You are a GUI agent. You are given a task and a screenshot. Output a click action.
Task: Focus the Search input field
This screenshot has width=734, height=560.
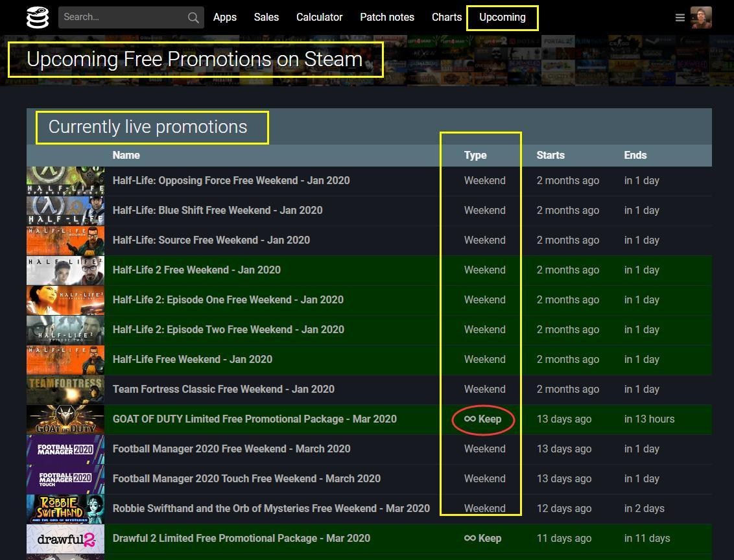(x=131, y=17)
